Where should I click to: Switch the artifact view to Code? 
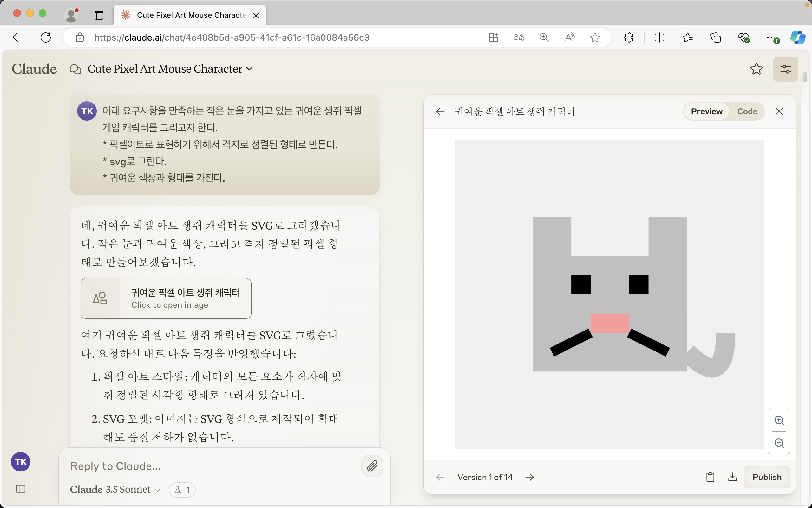[x=747, y=111]
